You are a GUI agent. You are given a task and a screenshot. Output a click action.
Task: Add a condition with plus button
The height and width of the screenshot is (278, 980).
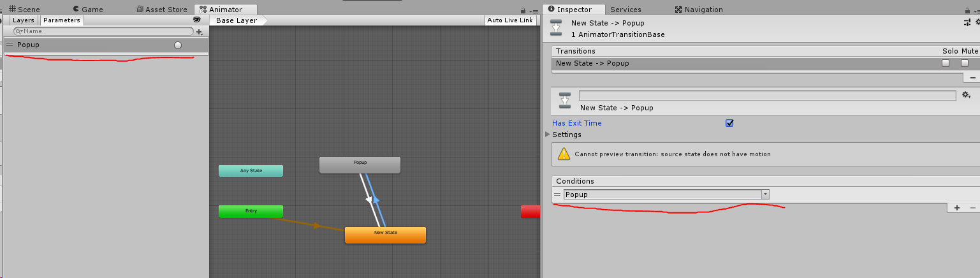click(x=957, y=208)
